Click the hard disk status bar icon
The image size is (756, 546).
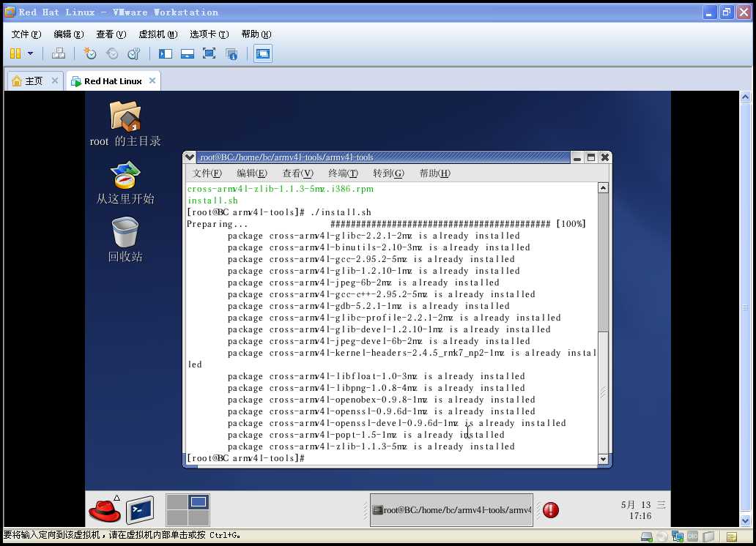[647, 536]
